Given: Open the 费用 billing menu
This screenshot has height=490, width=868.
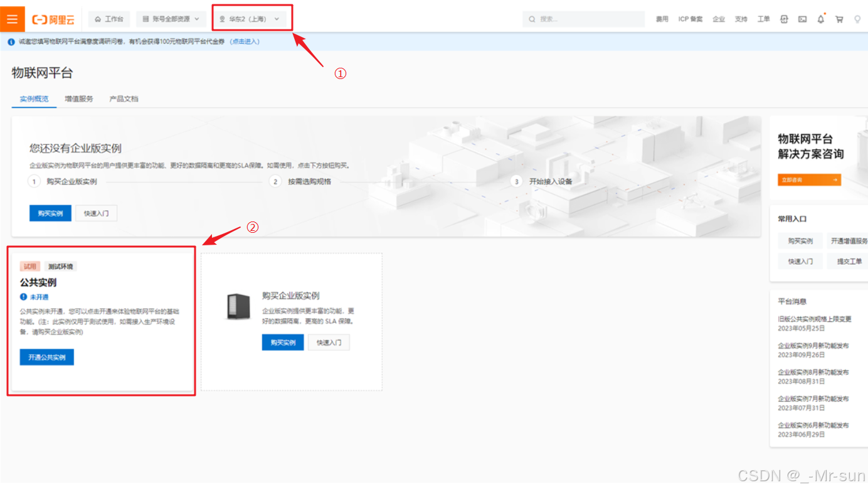Looking at the screenshot, I should (662, 19).
